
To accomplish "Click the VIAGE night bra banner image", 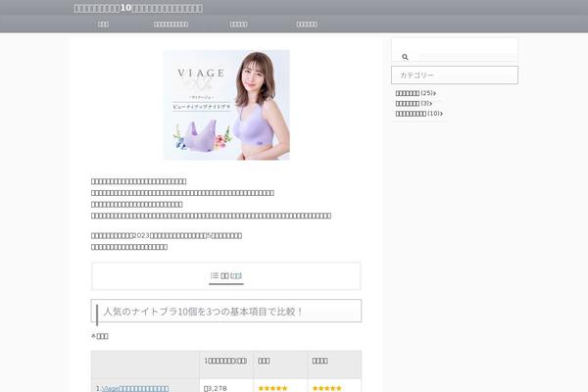I will tap(226, 105).
